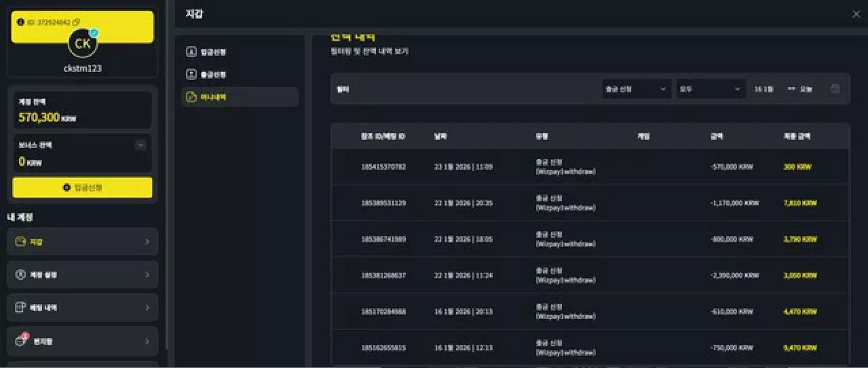Copy the user ID with the copy icon

(77, 22)
